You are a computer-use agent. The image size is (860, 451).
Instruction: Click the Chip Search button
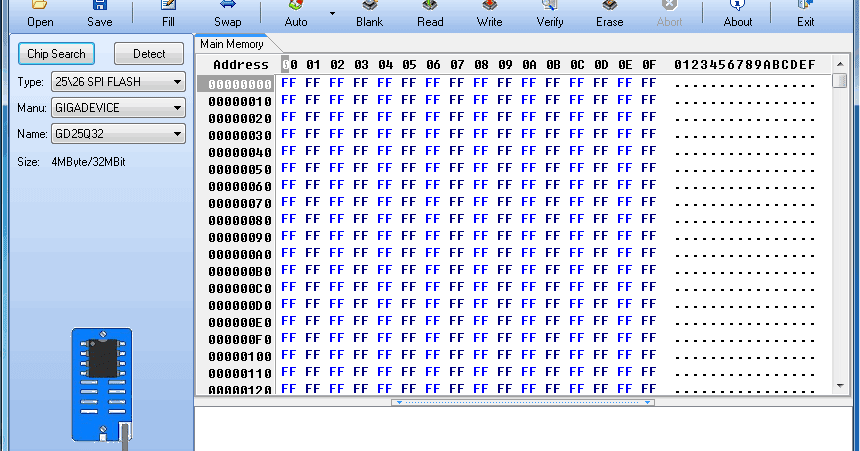pos(56,54)
